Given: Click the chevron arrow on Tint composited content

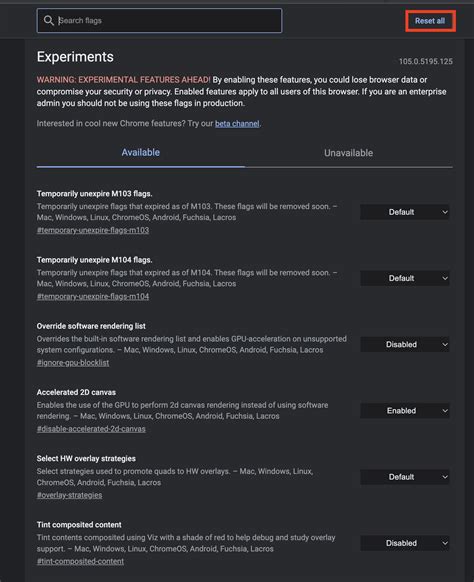Looking at the screenshot, I should pos(445,543).
